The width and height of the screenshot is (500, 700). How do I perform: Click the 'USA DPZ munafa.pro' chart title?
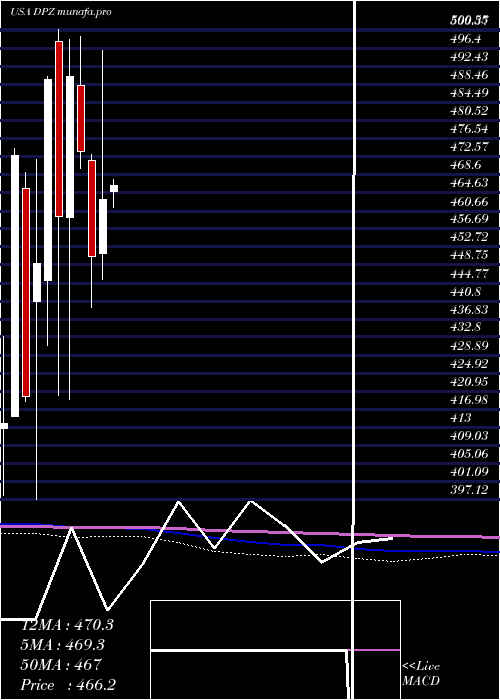pos(61,12)
